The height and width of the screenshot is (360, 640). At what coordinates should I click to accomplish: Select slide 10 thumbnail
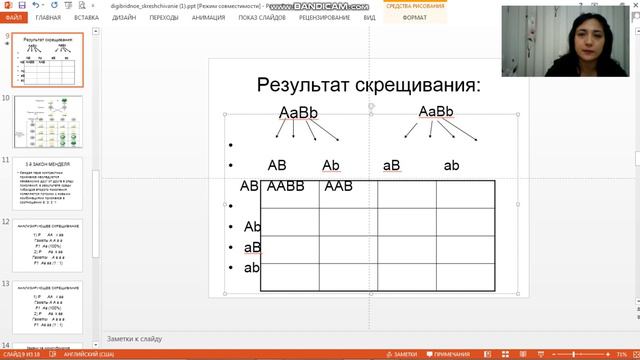pos(48,122)
